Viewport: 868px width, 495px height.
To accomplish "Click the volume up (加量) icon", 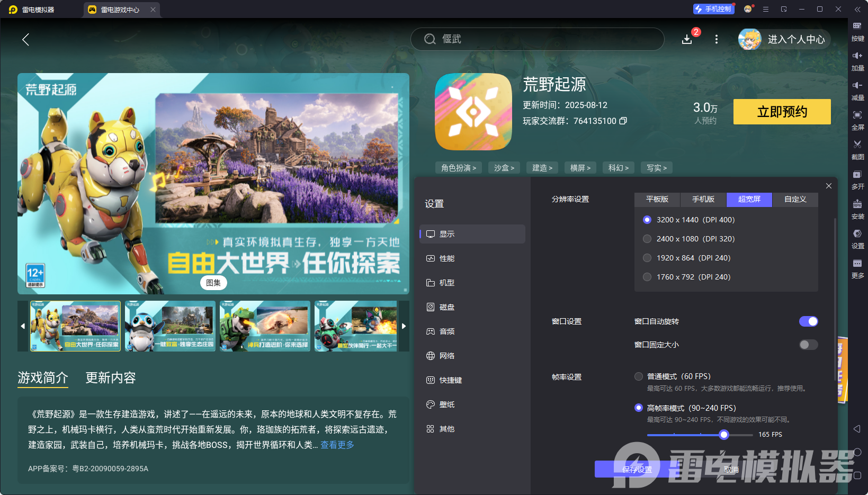I will (857, 56).
